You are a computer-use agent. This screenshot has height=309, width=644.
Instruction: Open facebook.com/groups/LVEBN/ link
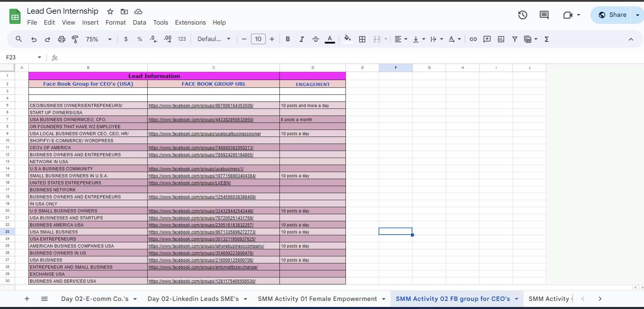pos(190,183)
